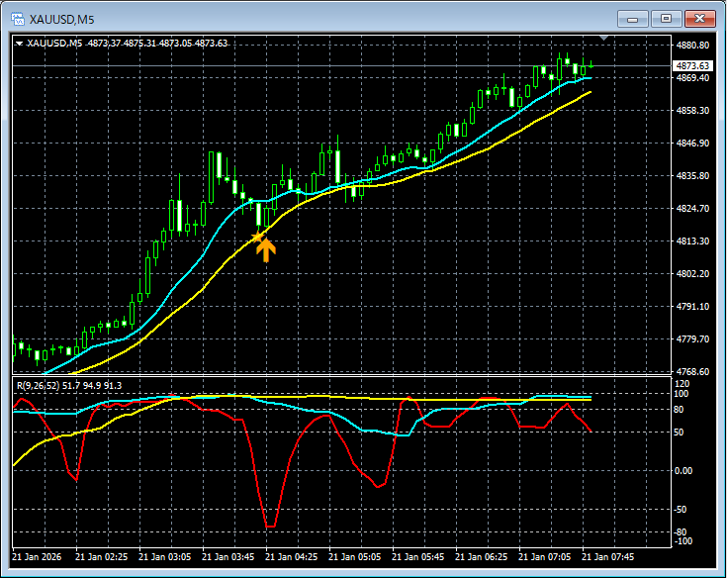Click the 21 Jan 05:45 time label
The height and width of the screenshot is (578, 728).
tap(417, 556)
